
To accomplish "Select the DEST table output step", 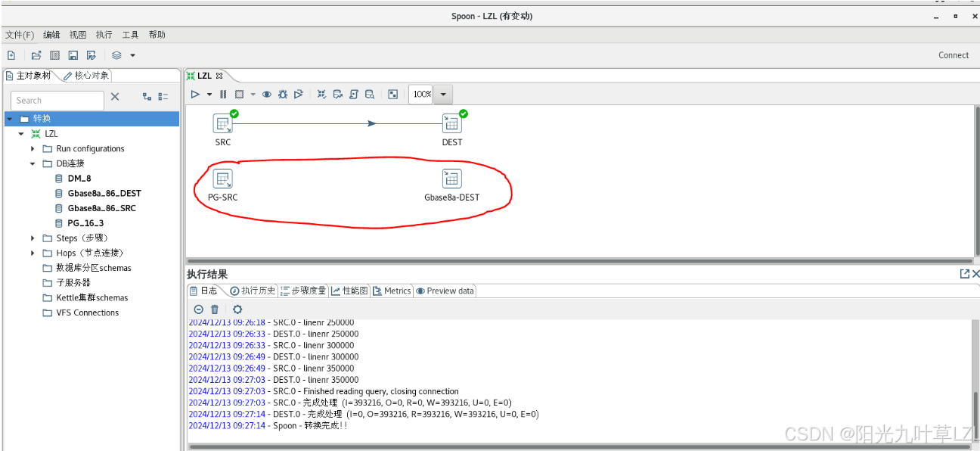I will (x=452, y=123).
